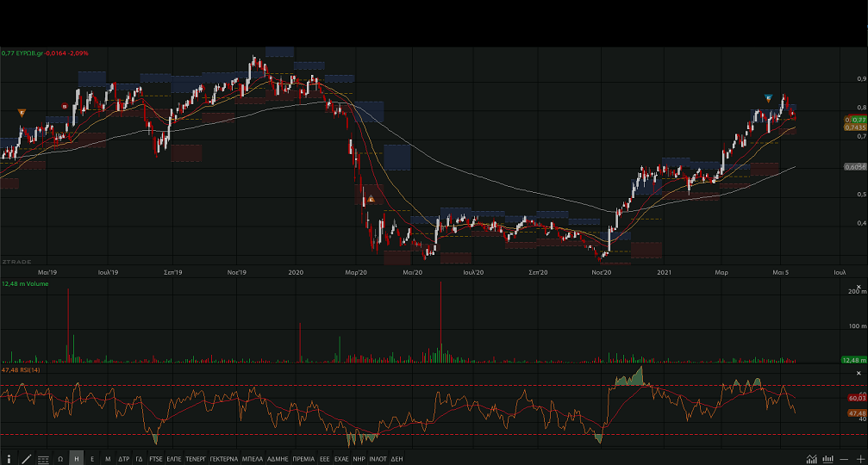Click the bar chart type icon
Image resolution: width=868 pixels, height=465 pixels.
[x=828, y=459]
